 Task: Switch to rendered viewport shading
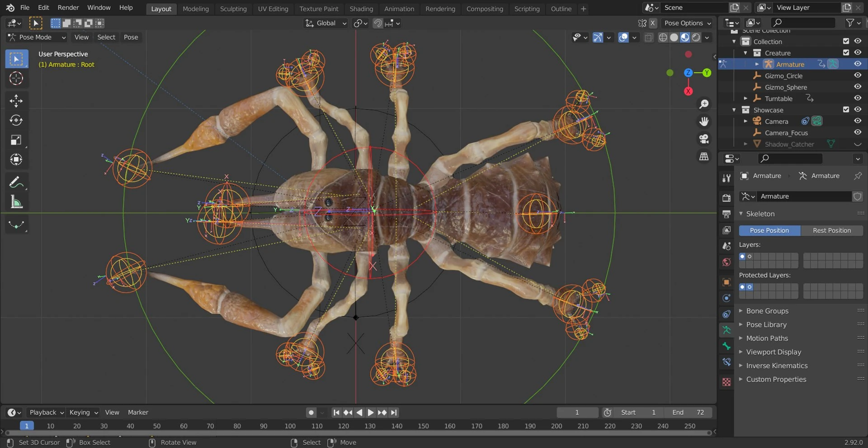(x=696, y=38)
